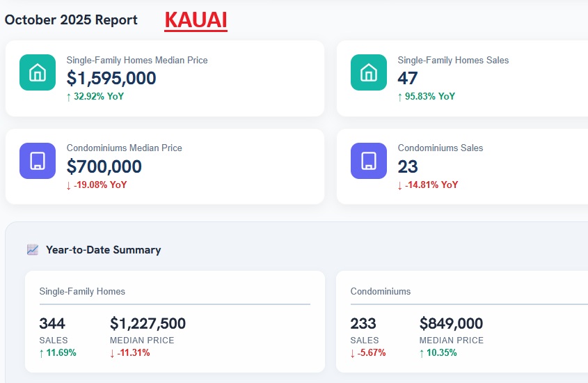Image resolution: width=588 pixels, height=383 pixels.
Task: Click the $1,595,000 median price value
Action: click(x=111, y=78)
